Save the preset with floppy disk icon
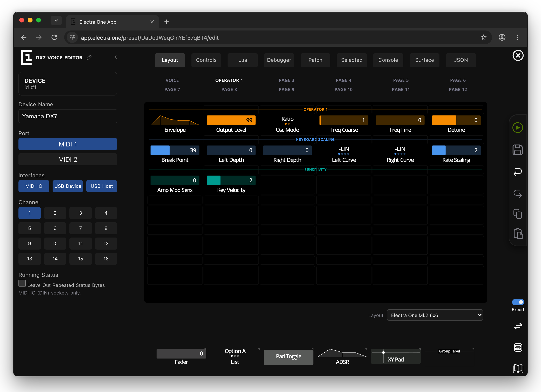This screenshot has width=541, height=392. pyautogui.click(x=517, y=150)
